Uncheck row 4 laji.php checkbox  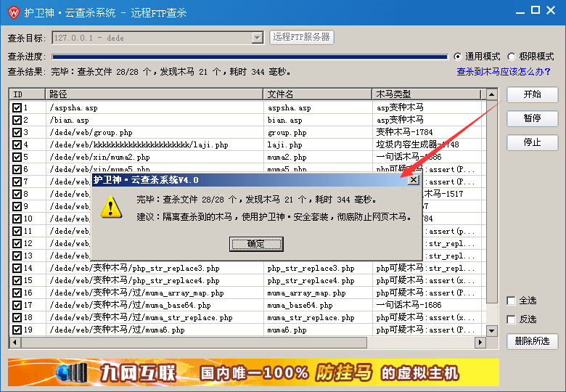click(17, 144)
